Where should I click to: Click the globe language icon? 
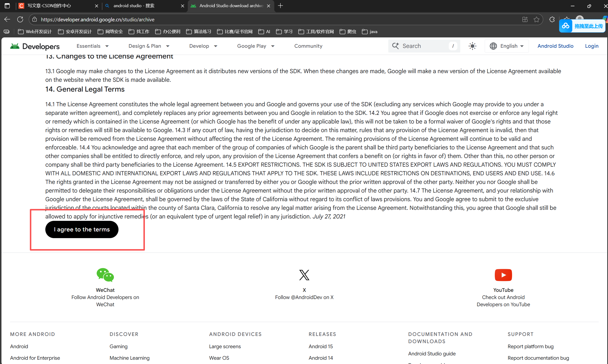tap(493, 46)
